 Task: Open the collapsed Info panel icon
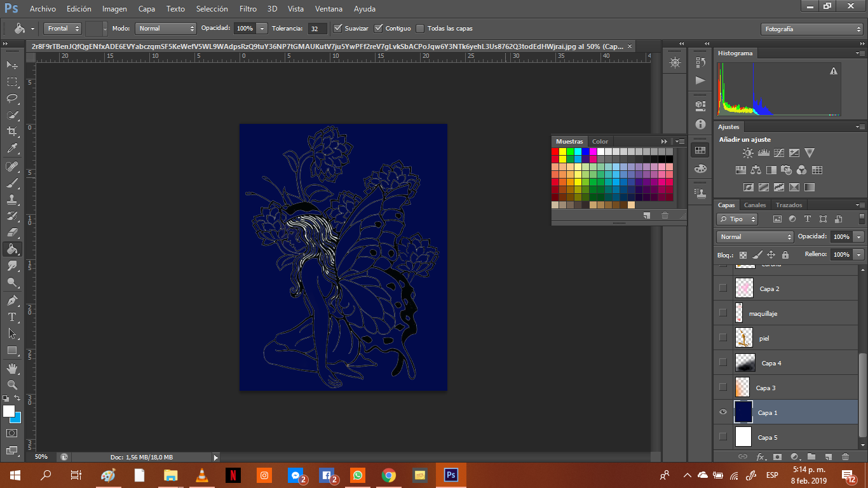pyautogui.click(x=700, y=125)
